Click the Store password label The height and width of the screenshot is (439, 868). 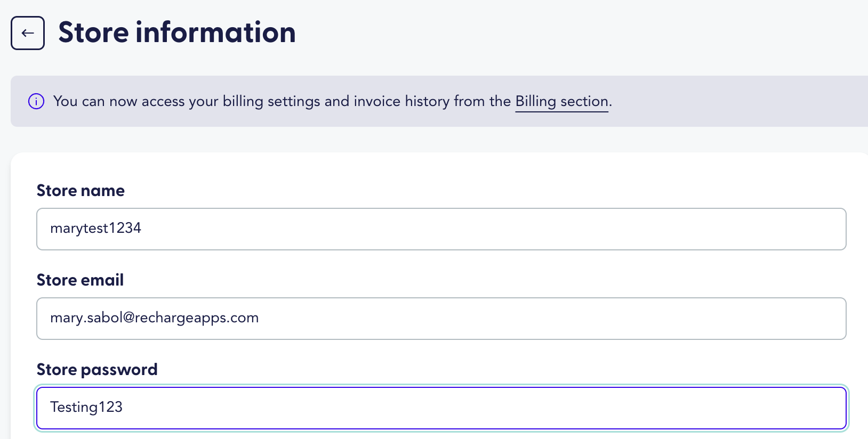[x=97, y=370]
